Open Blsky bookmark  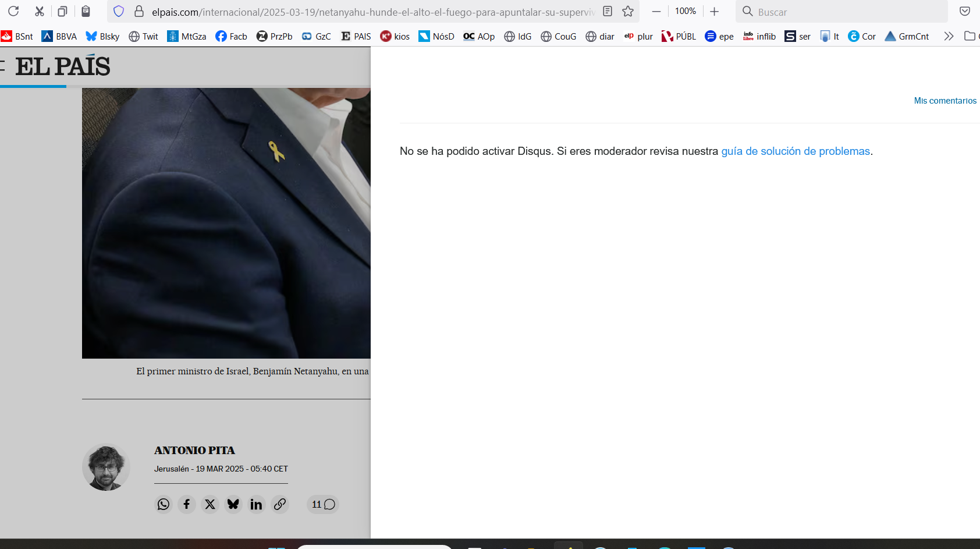pyautogui.click(x=102, y=36)
